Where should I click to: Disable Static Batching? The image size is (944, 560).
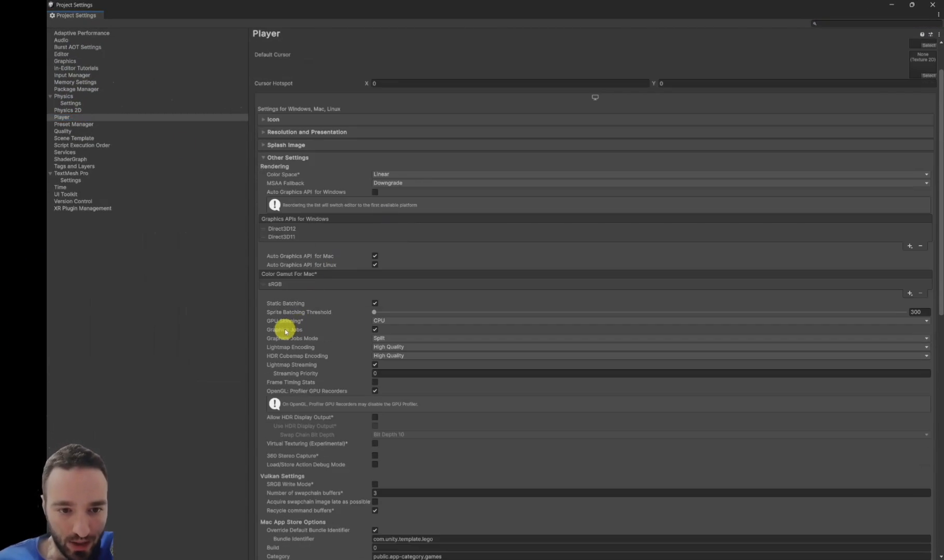tap(375, 303)
